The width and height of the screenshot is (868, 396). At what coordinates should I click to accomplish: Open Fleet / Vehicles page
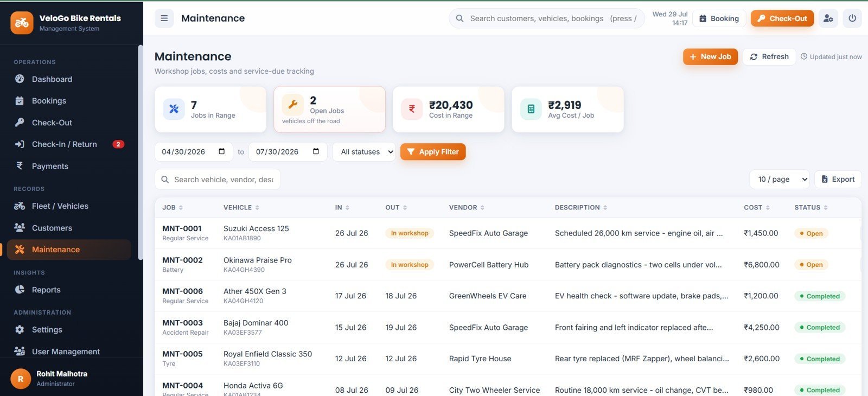69,206
